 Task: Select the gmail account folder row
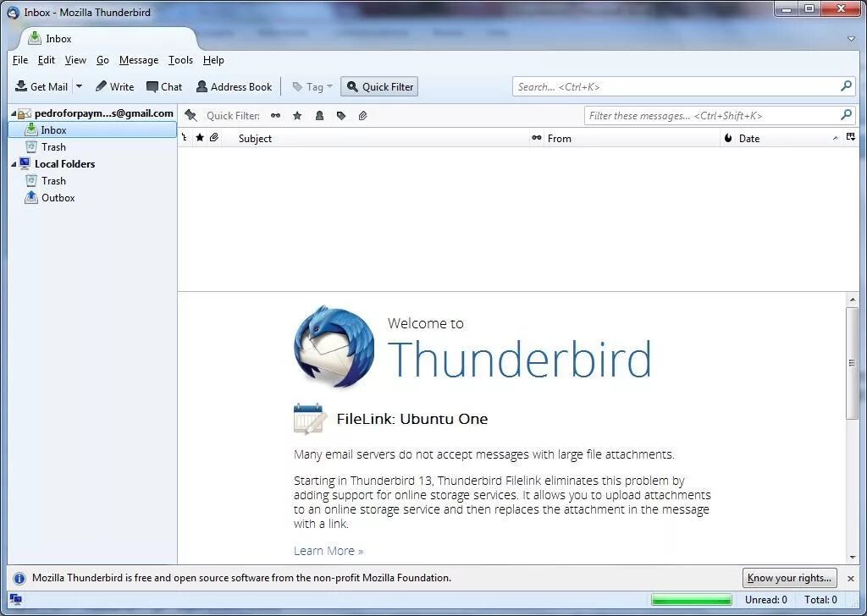93,113
